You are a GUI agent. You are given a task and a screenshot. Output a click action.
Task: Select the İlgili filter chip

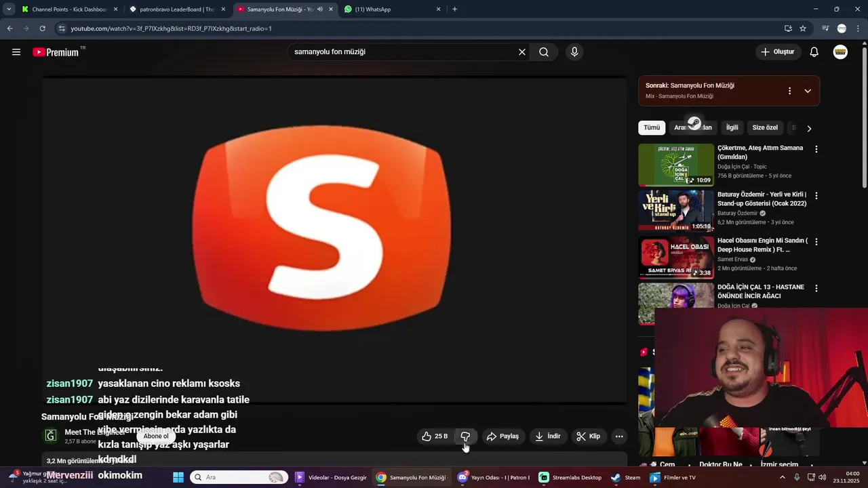coord(732,127)
